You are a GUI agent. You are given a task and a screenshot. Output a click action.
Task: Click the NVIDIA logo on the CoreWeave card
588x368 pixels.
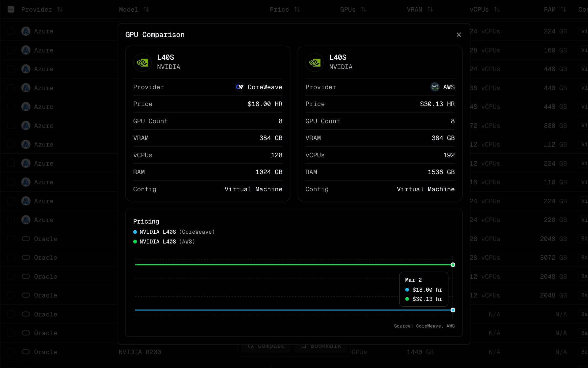pos(142,63)
